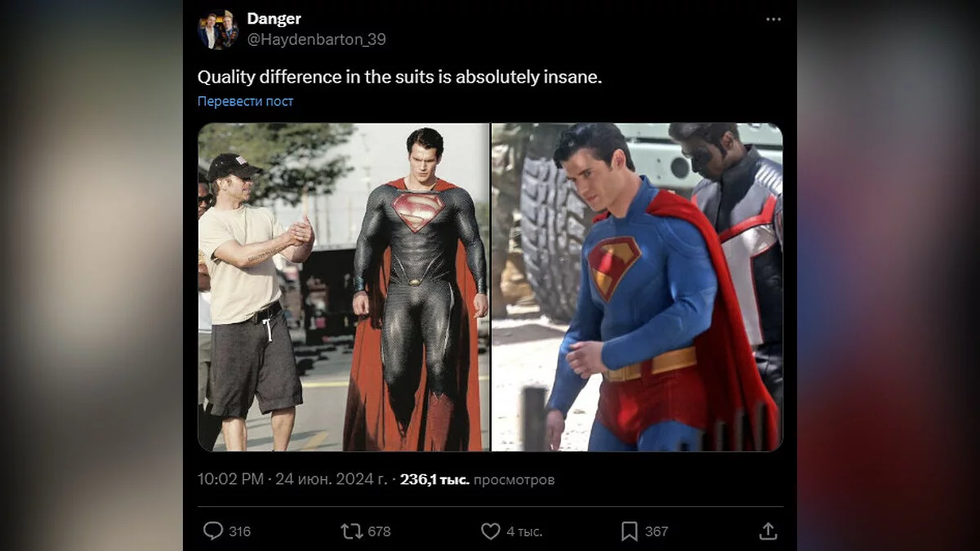980x551 pixels.
Task: Open the share upload arrow icon
Action: pos(768,531)
